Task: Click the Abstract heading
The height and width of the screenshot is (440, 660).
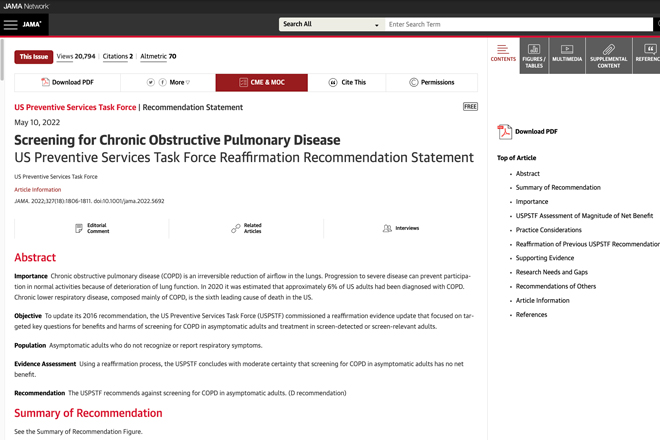Action: [x=35, y=257]
